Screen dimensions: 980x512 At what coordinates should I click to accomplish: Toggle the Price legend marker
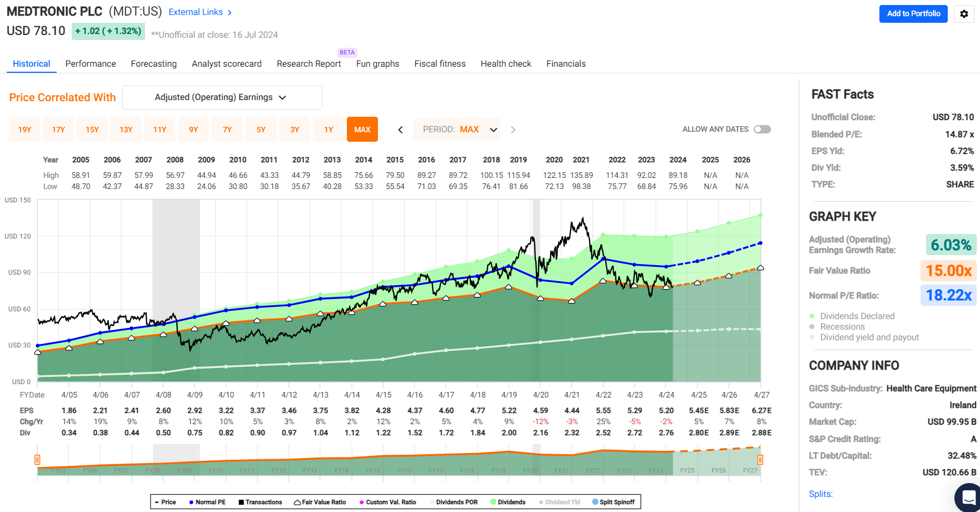click(165, 502)
